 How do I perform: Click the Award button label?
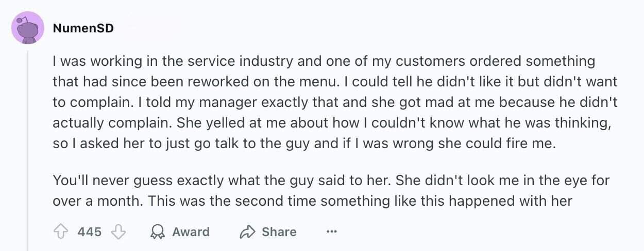coord(191,232)
